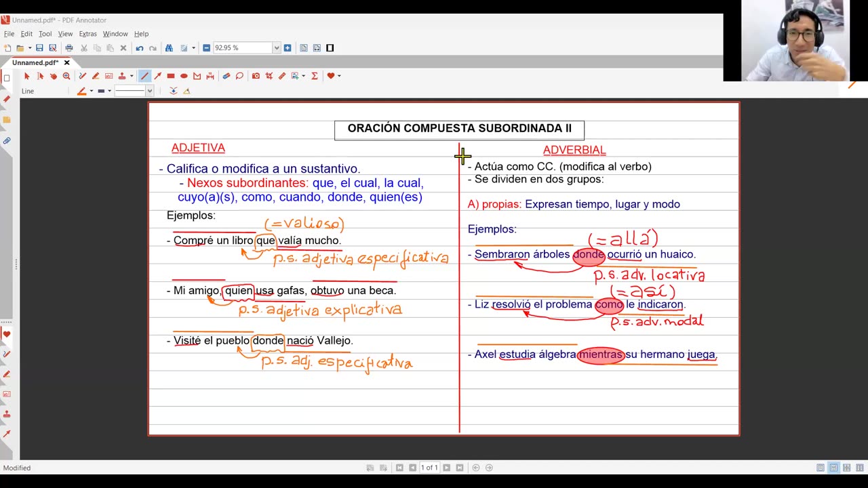868x488 pixels.
Task: Take a Snapshot with the camera tool
Action: [x=256, y=76]
